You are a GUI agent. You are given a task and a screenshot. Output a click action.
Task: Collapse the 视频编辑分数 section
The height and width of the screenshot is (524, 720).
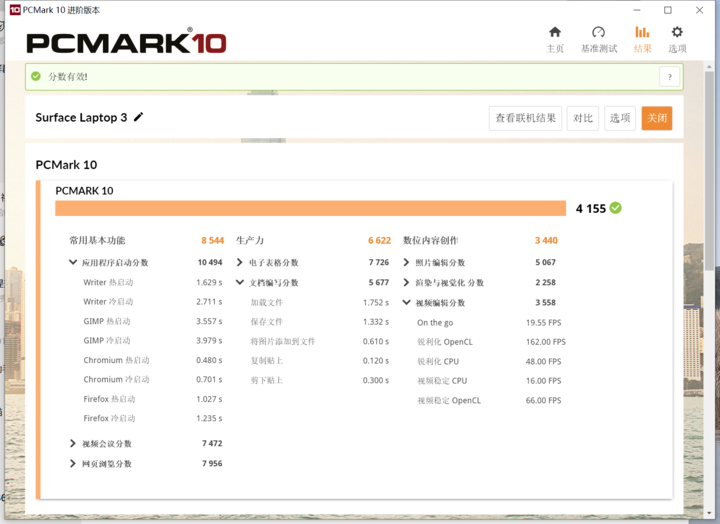point(406,303)
